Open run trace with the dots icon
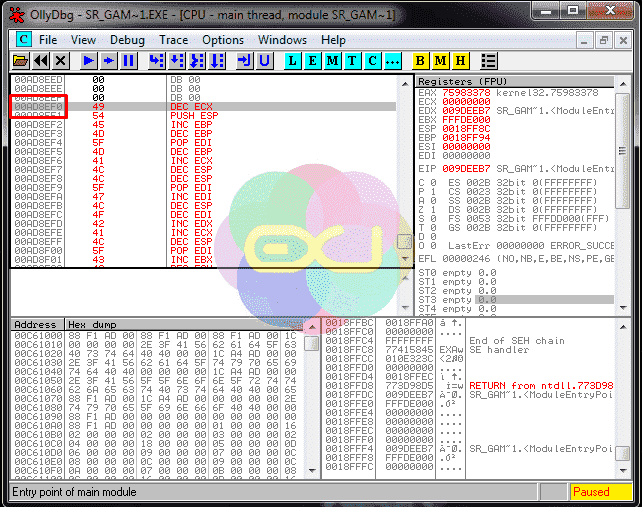 (392, 61)
